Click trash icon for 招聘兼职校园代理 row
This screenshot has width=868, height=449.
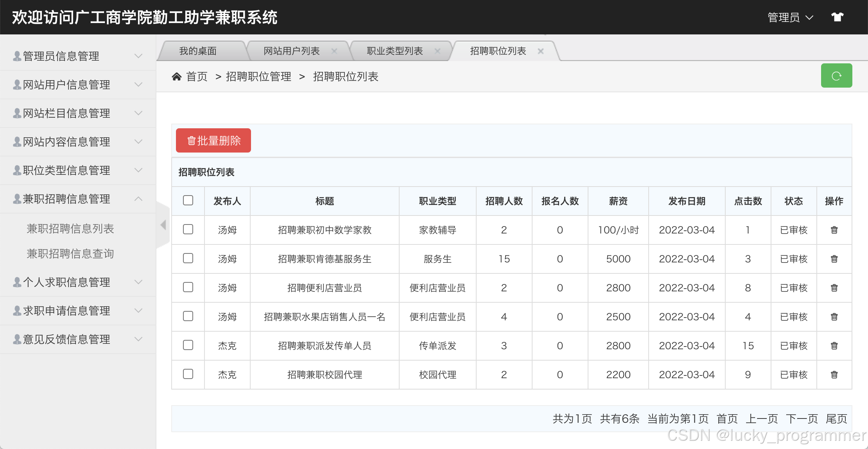(x=834, y=375)
